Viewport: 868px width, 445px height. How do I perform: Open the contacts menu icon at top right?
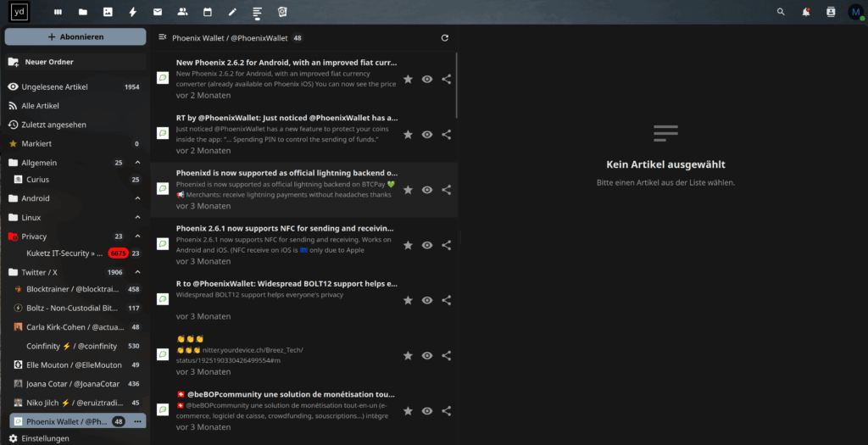(831, 12)
